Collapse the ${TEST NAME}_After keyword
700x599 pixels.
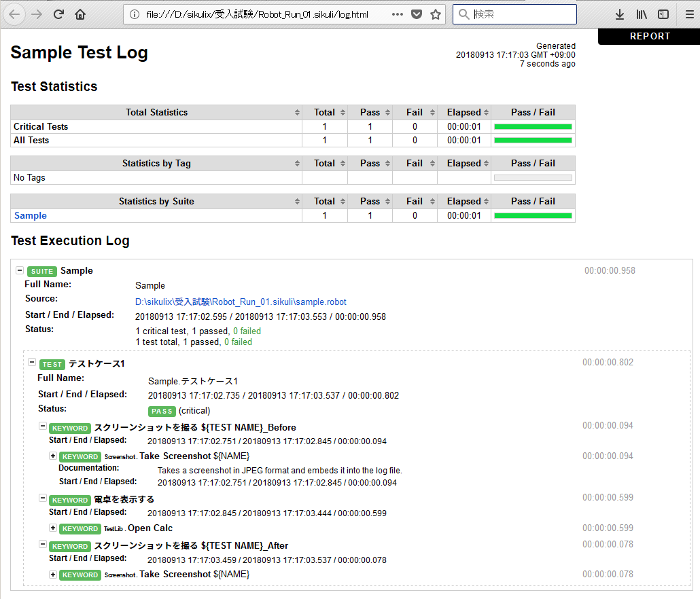point(42,544)
